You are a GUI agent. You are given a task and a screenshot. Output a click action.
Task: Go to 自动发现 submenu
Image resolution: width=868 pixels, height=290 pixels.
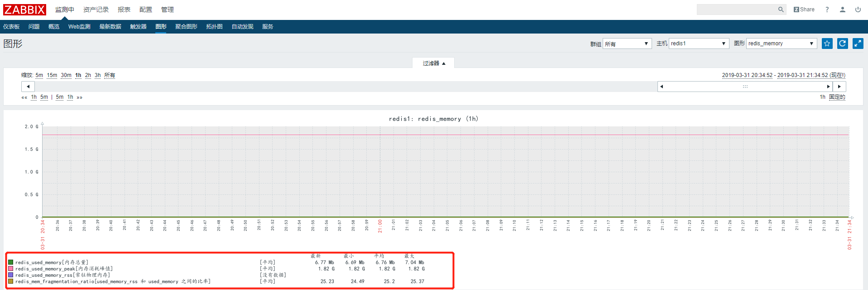[x=242, y=27]
